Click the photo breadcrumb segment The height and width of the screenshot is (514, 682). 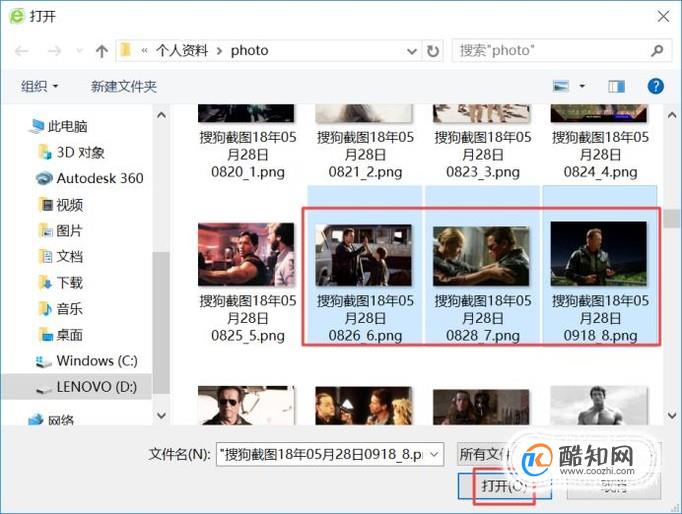(249, 50)
